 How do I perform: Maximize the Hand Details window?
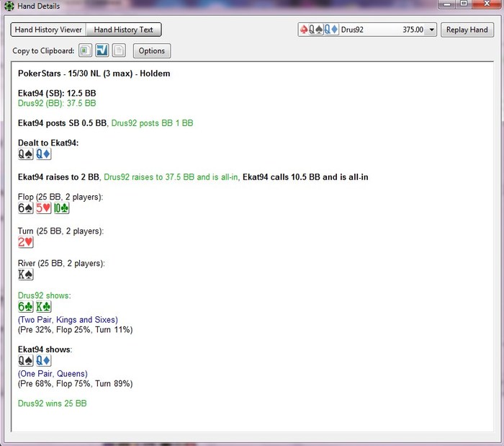(464, 4)
